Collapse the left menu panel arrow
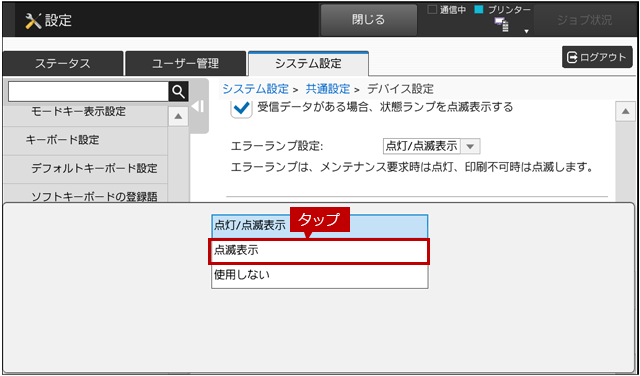 (x=198, y=107)
